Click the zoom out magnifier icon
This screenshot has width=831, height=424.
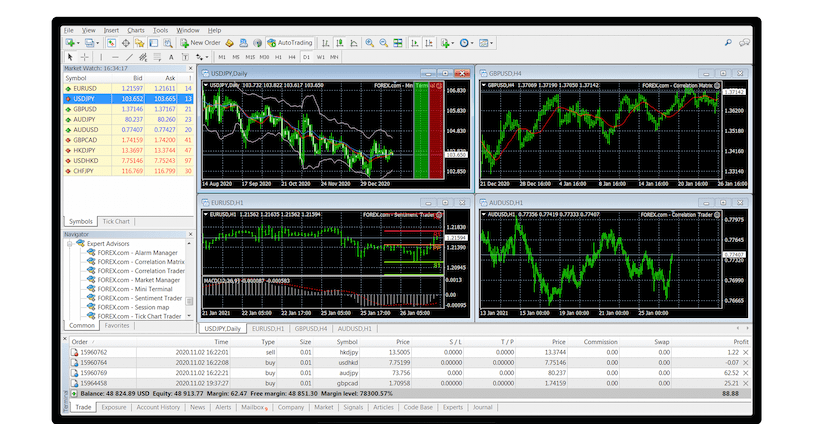click(x=383, y=43)
